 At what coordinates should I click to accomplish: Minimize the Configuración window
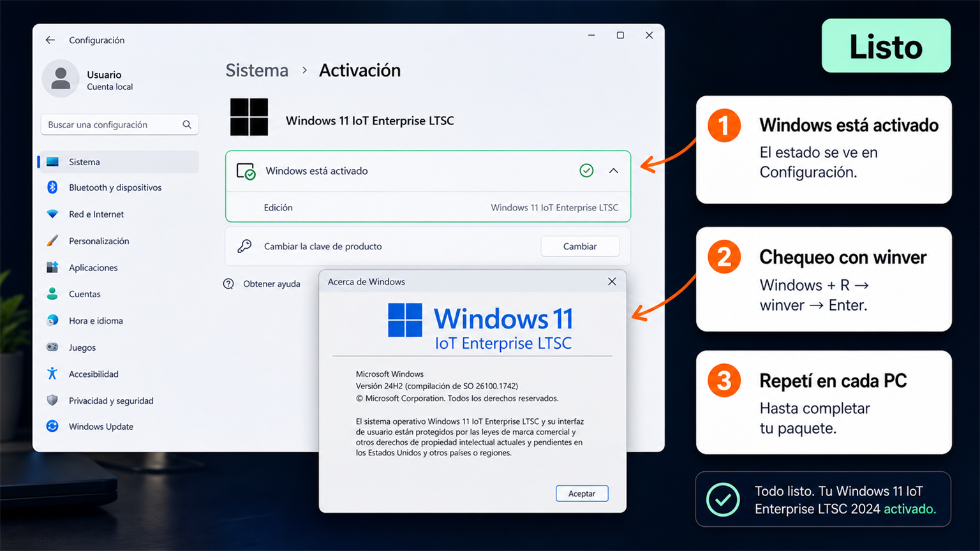click(x=591, y=35)
